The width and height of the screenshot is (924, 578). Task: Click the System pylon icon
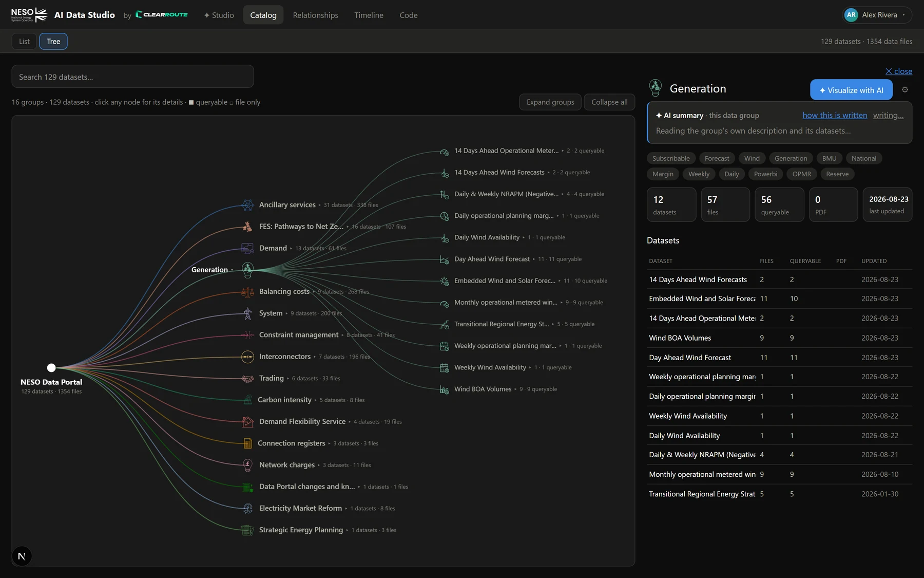[247, 313]
